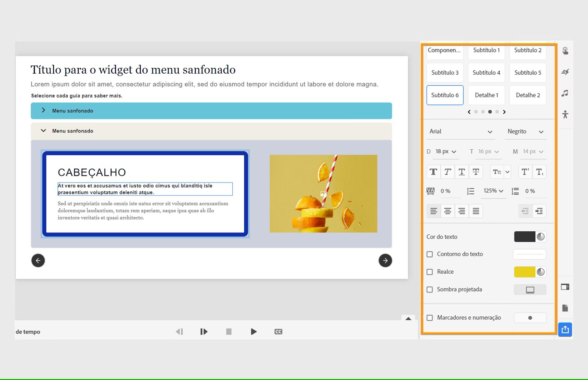588x380 pixels.
Task: Select the subscript text option
Action: (x=539, y=171)
